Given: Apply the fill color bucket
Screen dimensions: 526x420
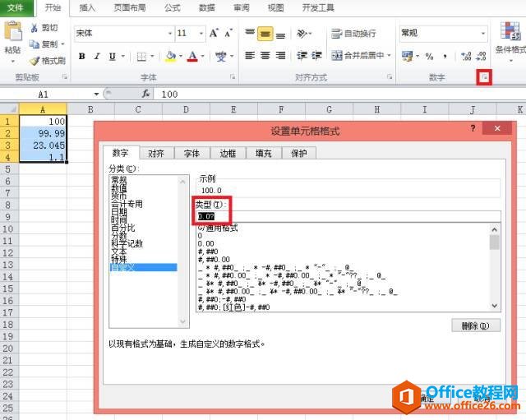Looking at the screenshot, I should coord(170,57).
